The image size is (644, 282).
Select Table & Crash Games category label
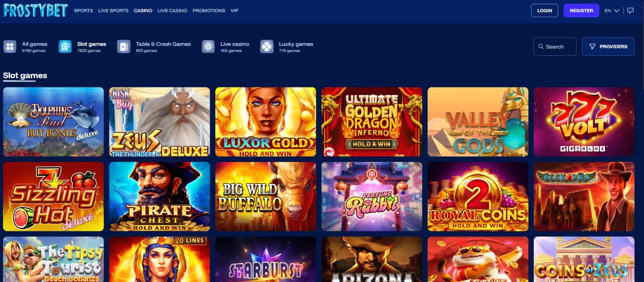[163, 44]
